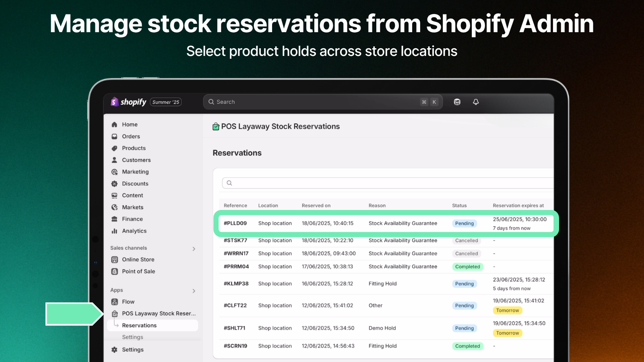Click the Reserved on column header

tap(316, 206)
